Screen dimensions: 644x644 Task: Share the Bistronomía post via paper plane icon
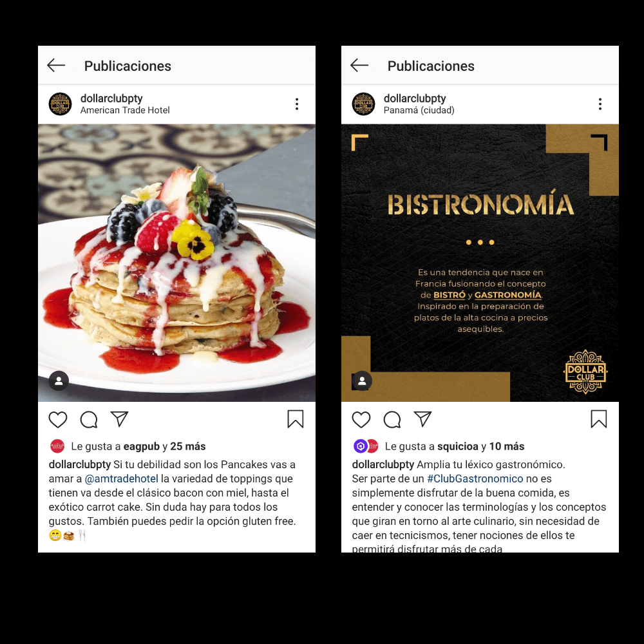[422, 419]
